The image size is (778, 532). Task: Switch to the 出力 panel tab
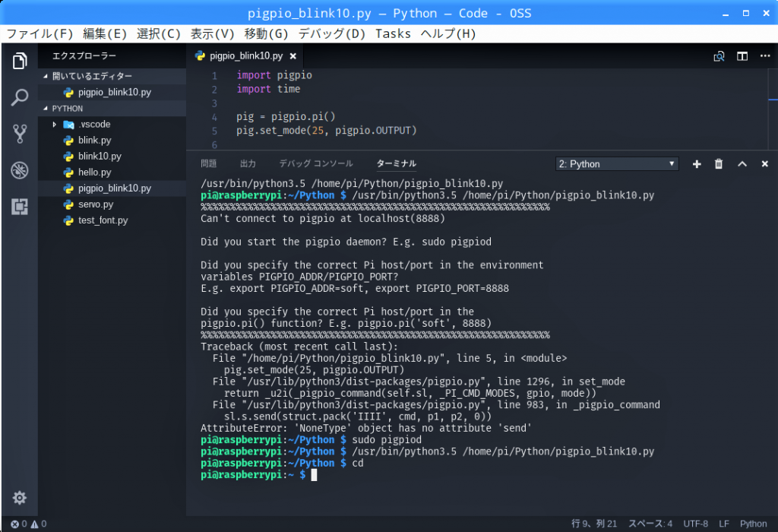coord(248,163)
